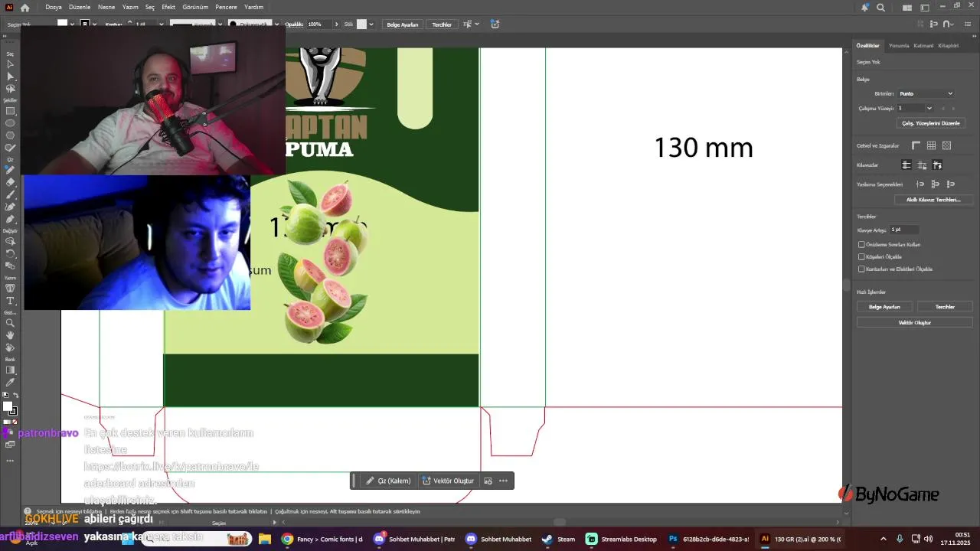This screenshot has width=980, height=551.
Task: Expand the Opaklık value arrow
Action: (336, 24)
